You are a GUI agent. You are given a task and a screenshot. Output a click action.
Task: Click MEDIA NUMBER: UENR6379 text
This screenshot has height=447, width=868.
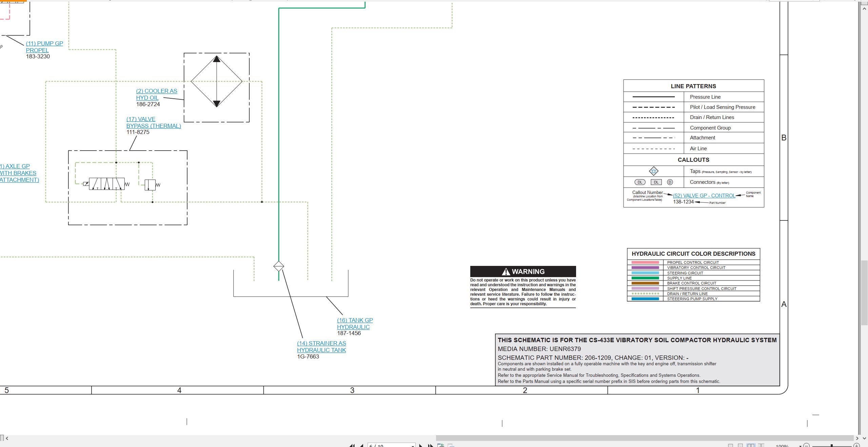[x=539, y=349]
